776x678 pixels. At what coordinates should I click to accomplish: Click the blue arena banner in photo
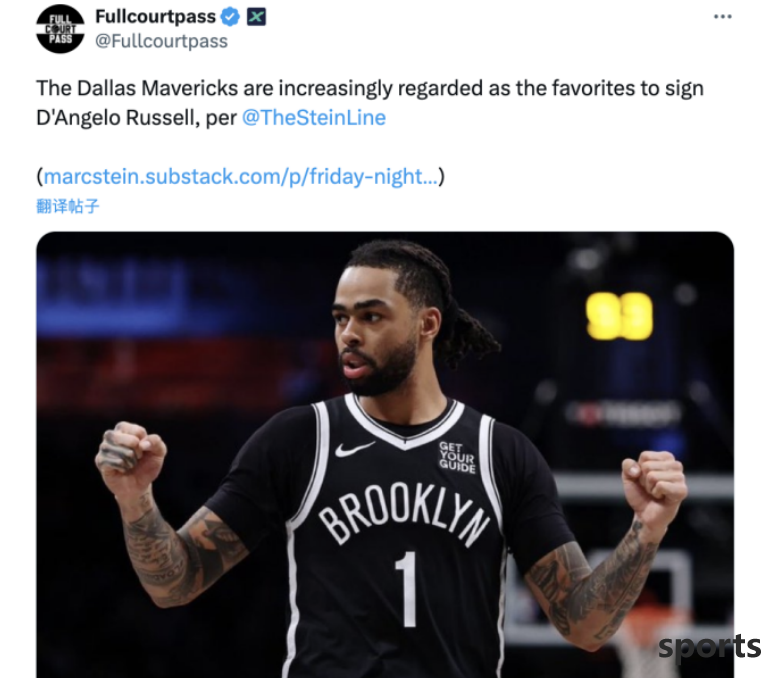point(114,290)
